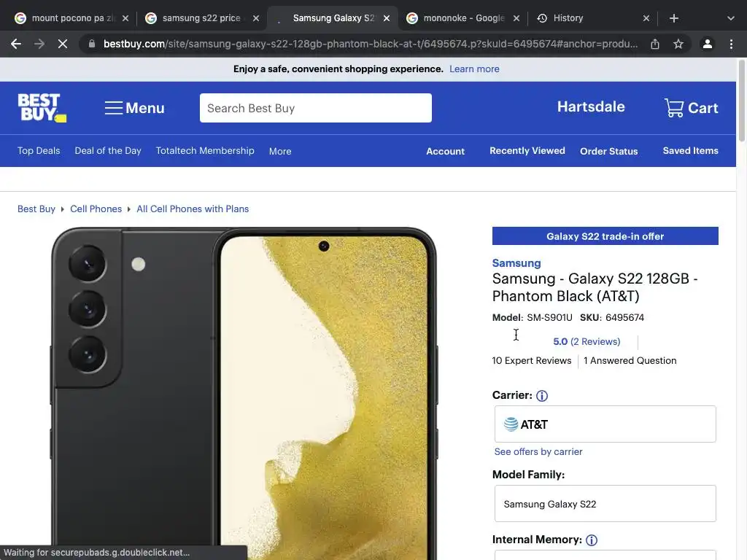Select the AT&T carrier option
747x560 pixels.
605,424
